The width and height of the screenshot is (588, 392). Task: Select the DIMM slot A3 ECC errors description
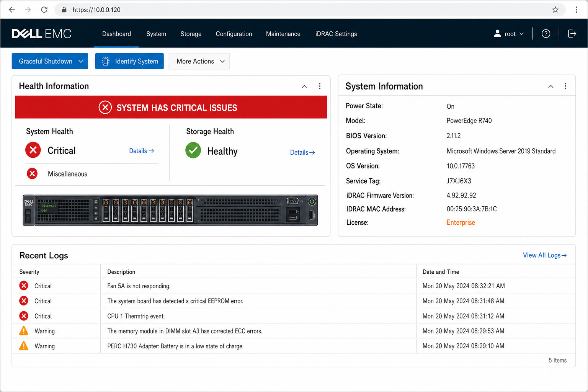point(185,331)
